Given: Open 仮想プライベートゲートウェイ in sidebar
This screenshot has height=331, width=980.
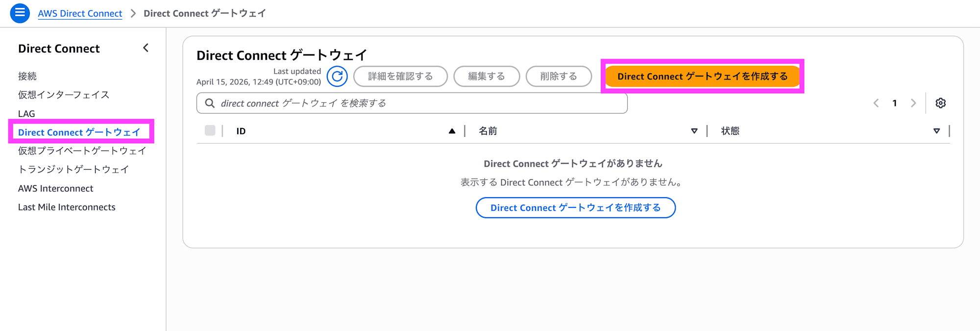Looking at the screenshot, I should pyautogui.click(x=82, y=151).
